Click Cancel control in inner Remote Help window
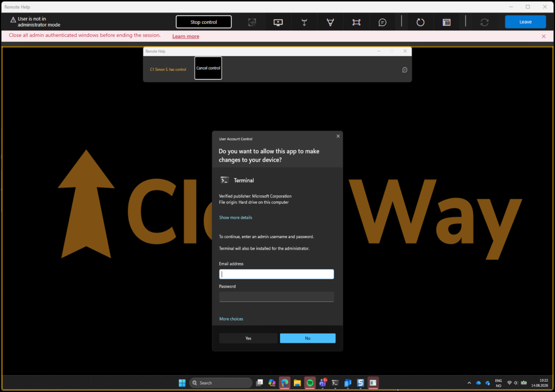 tap(208, 68)
